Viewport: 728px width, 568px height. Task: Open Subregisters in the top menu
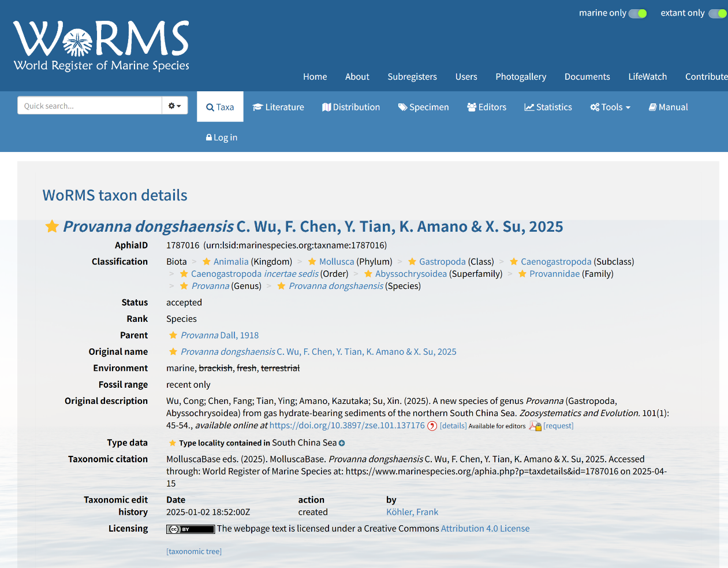click(x=412, y=77)
